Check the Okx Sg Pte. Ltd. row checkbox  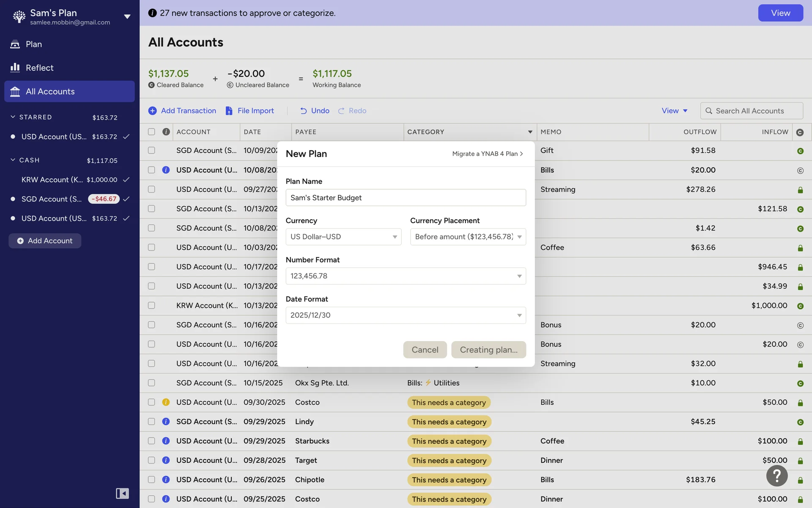tap(151, 383)
